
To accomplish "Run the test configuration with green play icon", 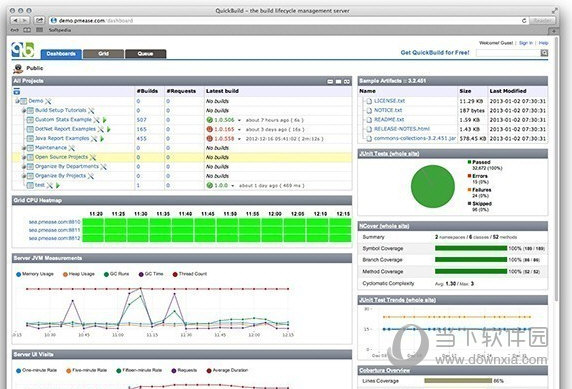I will (x=58, y=185).
